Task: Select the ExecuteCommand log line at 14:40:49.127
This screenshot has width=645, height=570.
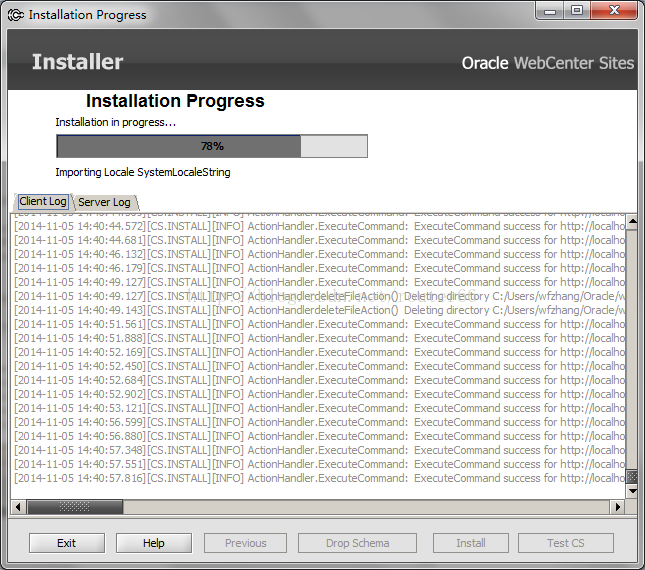Action: (x=319, y=282)
